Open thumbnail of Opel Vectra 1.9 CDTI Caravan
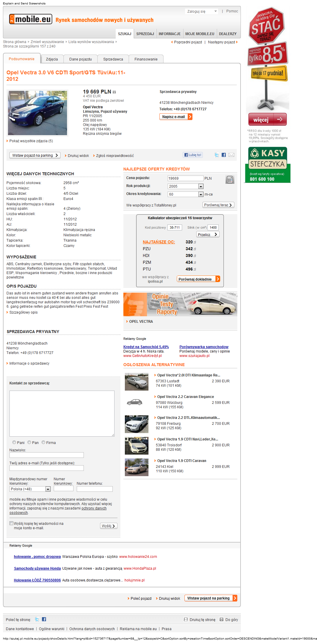The image size is (317, 644). pos(137,467)
